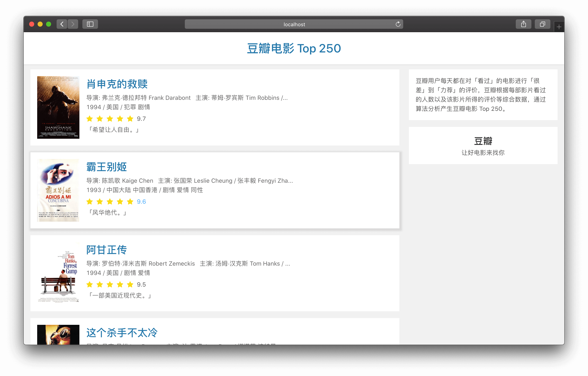Click the browser back arrow button
588x376 pixels.
tap(62, 24)
